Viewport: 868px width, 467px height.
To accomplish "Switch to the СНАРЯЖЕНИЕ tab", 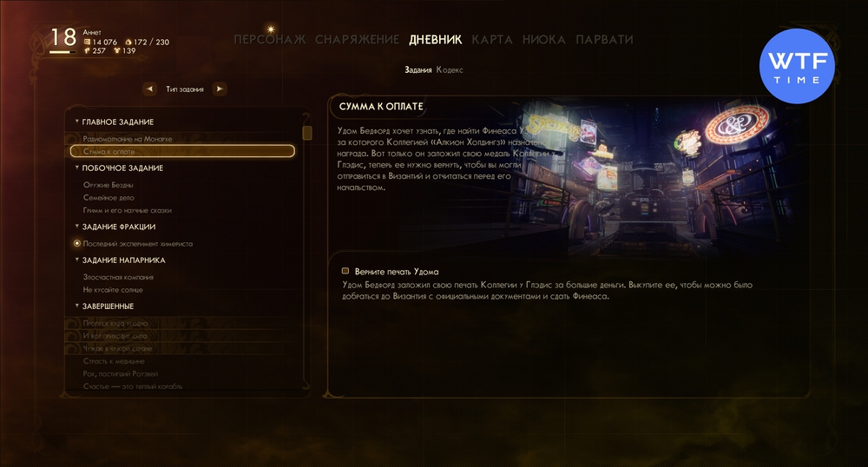I will pos(357,39).
